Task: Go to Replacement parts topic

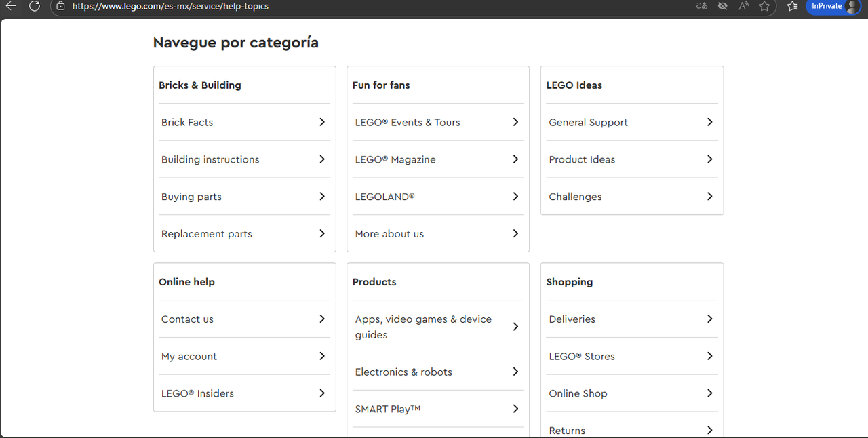Action: pos(207,234)
